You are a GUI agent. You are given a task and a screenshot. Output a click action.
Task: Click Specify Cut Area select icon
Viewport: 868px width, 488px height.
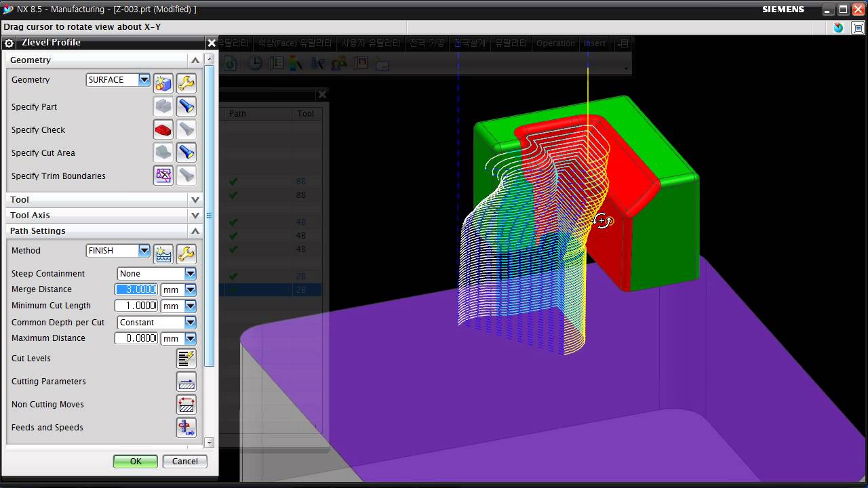coord(163,152)
